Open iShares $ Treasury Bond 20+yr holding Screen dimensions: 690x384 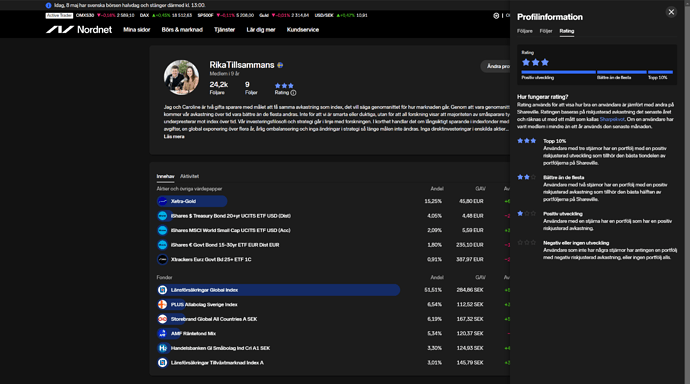[231, 216]
